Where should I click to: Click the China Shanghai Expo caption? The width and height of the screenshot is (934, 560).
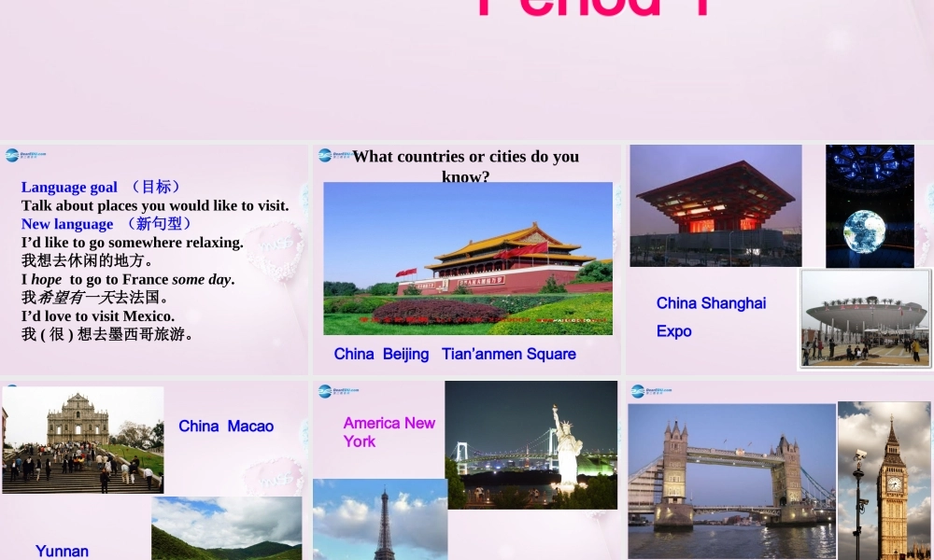coord(711,317)
